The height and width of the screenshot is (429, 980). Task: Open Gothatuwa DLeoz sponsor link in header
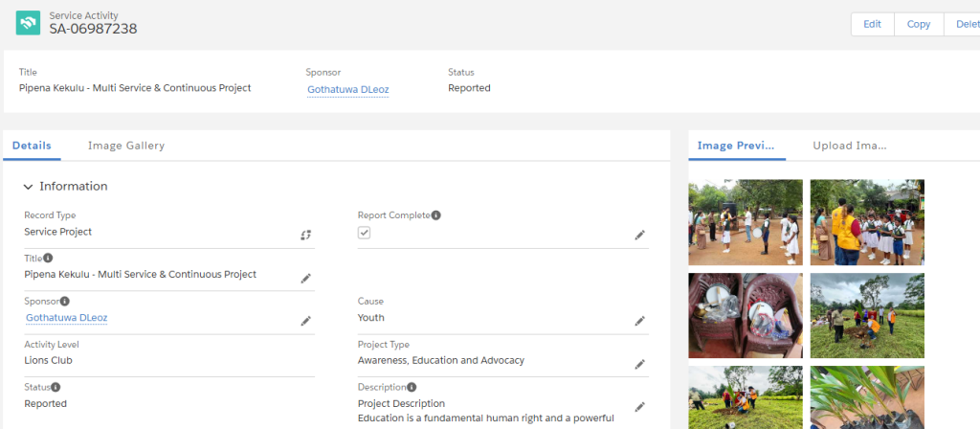348,90
